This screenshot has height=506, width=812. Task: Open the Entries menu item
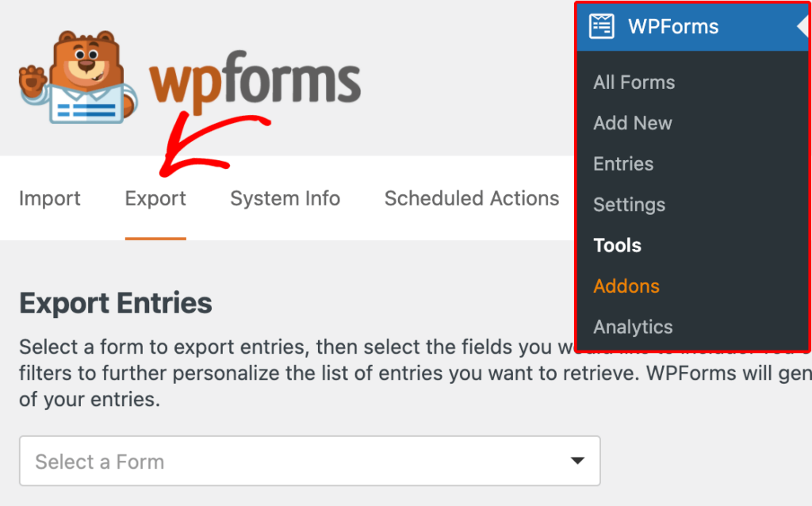point(623,164)
